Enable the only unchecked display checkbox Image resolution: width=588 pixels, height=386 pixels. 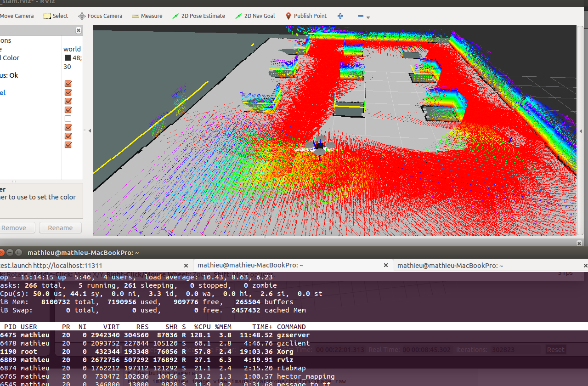68,119
